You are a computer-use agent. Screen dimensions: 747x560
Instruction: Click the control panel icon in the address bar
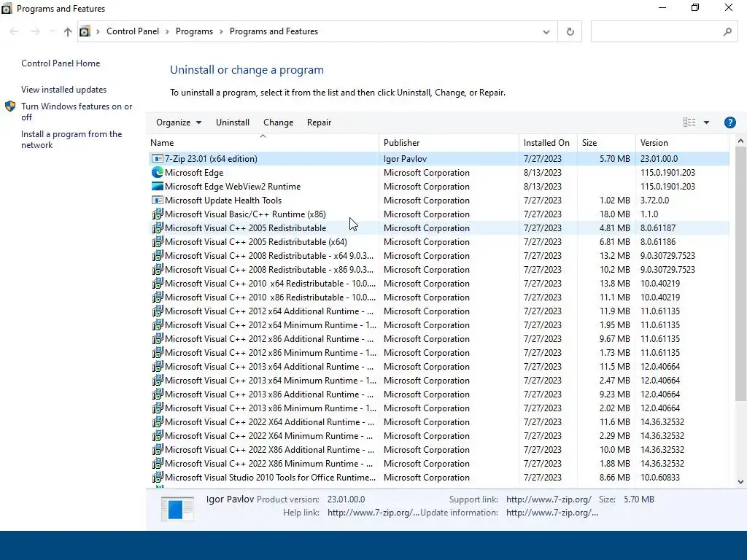pos(85,31)
